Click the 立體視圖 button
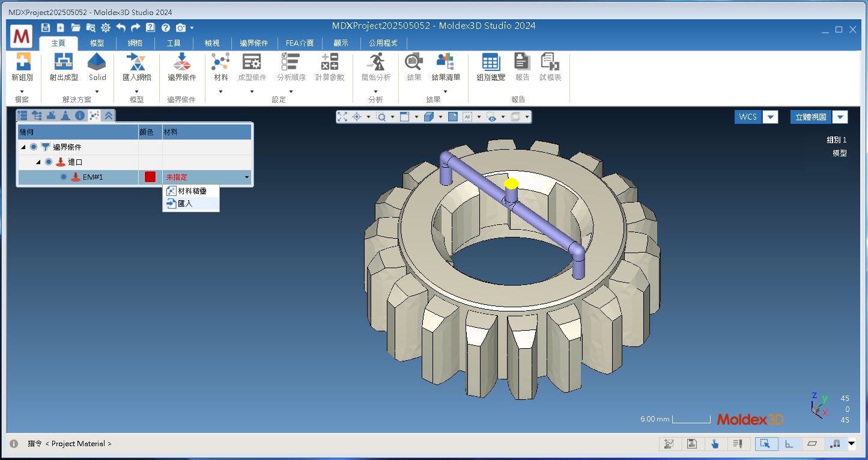868x460 pixels. pyautogui.click(x=811, y=117)
